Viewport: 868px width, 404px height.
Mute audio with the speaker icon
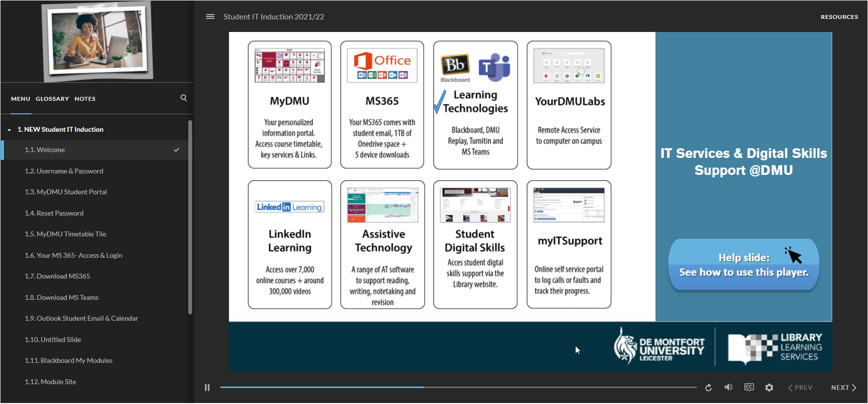[x=729, y=387]
